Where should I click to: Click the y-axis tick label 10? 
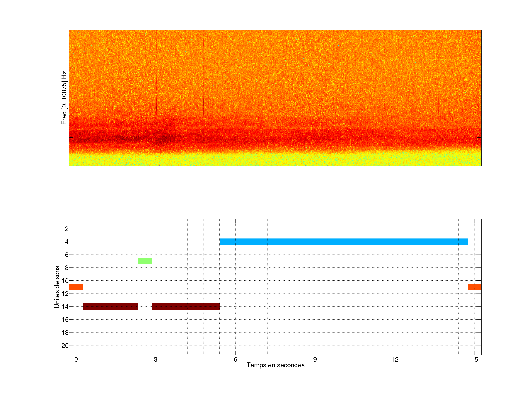(x=65, y=281)
